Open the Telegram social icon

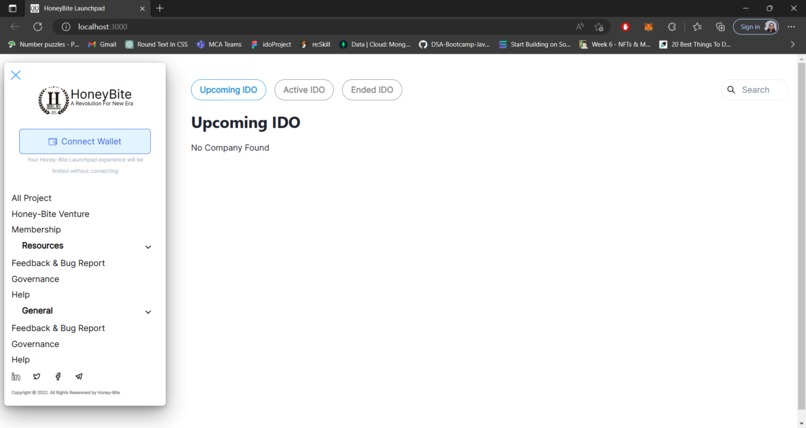(x=79, y=377)
